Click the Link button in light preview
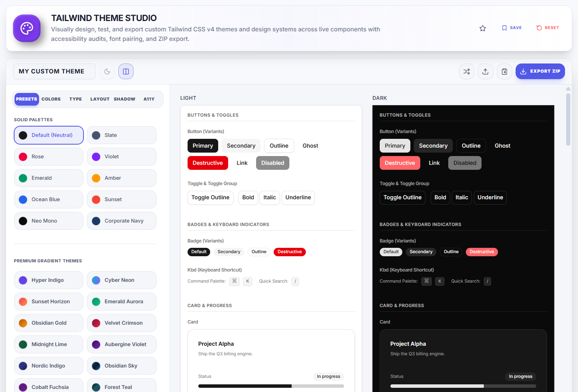Screen dimensions: 578x392 [x=242, y=163]
